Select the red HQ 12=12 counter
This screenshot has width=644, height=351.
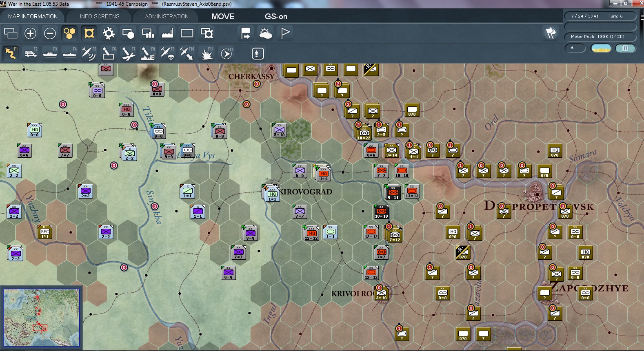coord(311,234)
